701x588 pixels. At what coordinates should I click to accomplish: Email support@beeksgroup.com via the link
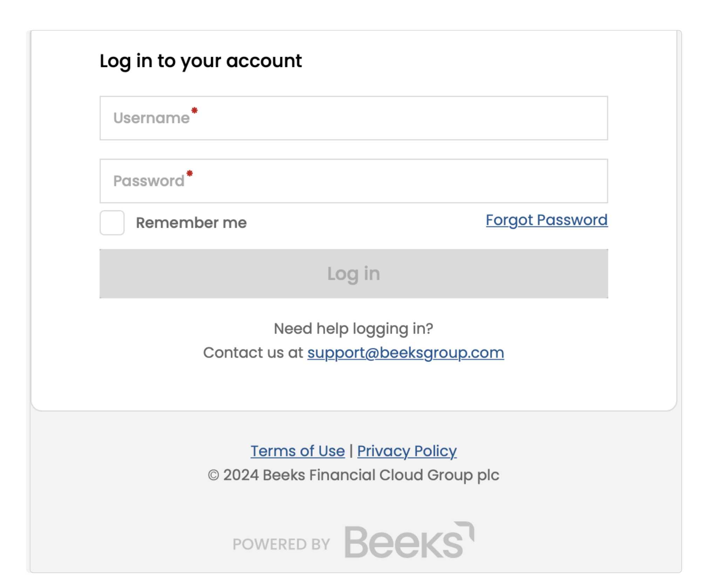tap(406, 353)
